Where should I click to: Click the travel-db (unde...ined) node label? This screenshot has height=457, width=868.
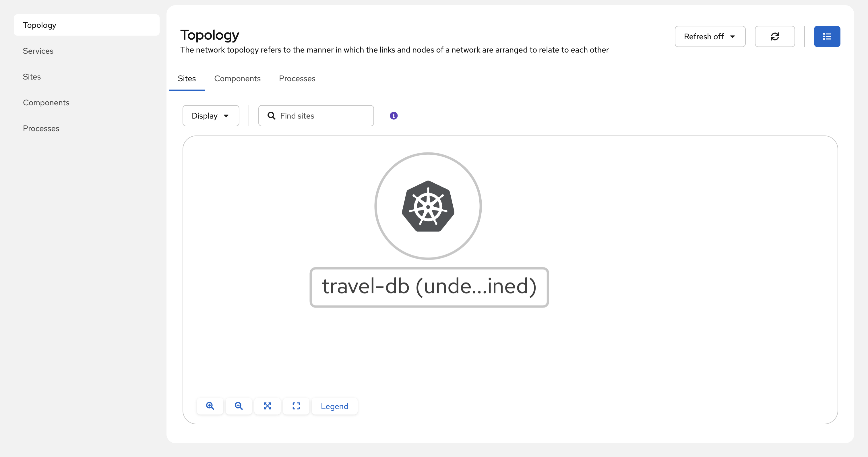click(429, 287)
